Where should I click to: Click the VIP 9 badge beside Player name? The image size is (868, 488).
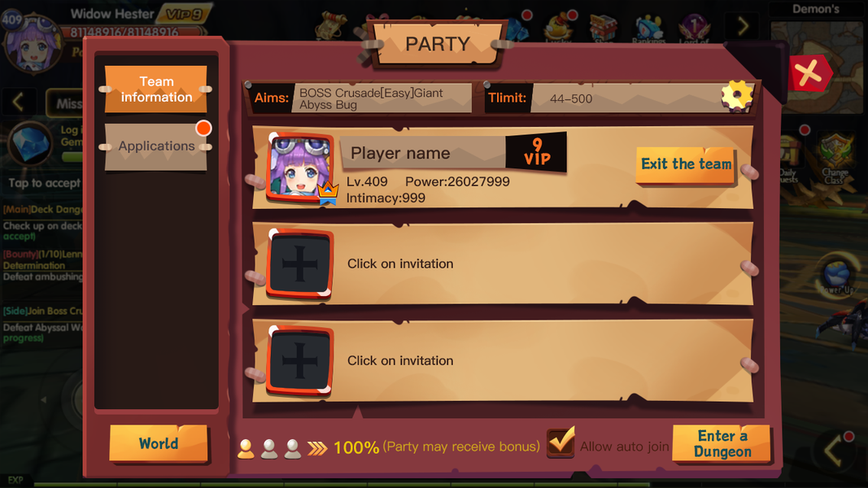click(536, 151)
